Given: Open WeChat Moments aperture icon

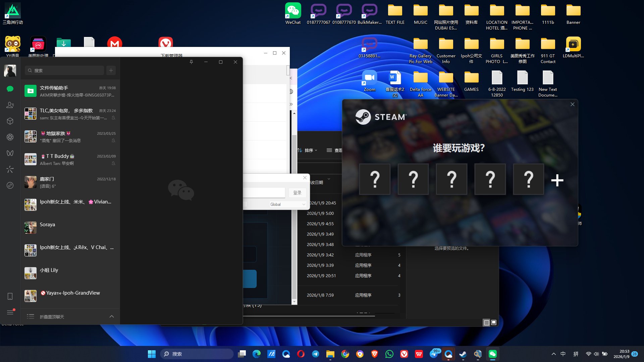Looking at the screenshot, I should pos(10,137).
